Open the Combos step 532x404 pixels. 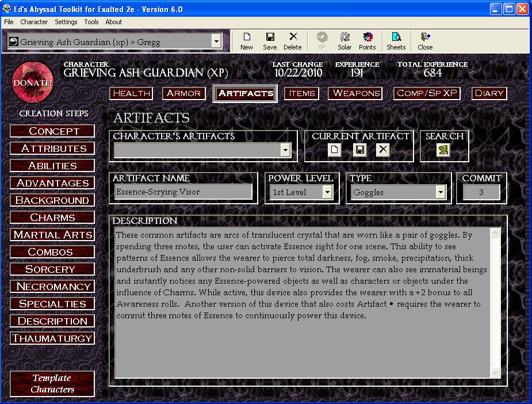click(52, 252)
